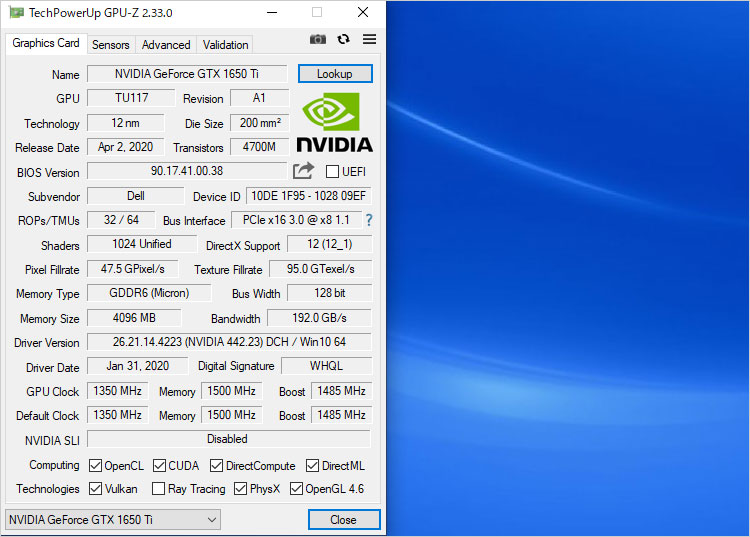750x537 pixels.
Task: Click the Driver Version field
Action: click(229, 341)
